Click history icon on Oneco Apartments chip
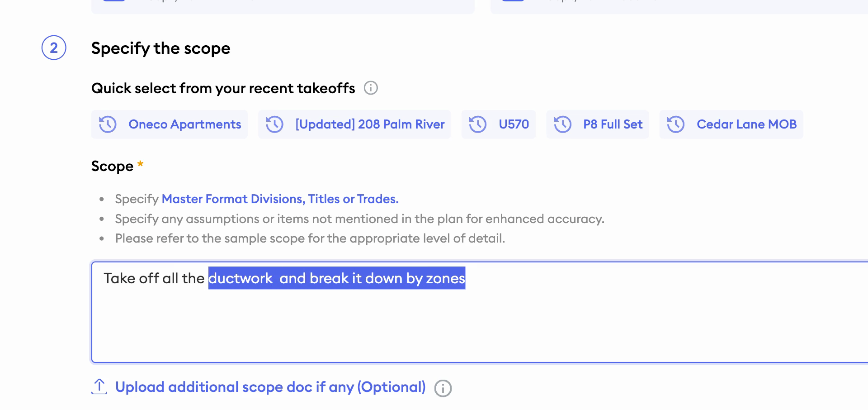 tap(108, 124)
